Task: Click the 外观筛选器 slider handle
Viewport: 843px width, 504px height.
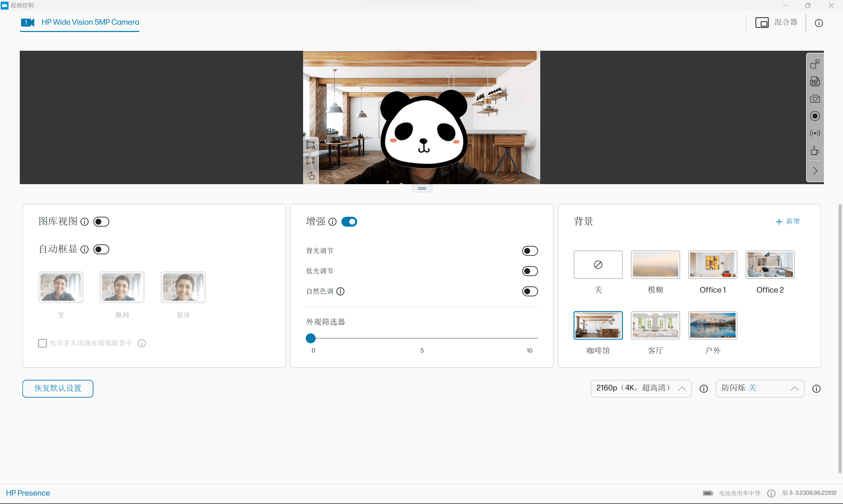Action: 311,338
